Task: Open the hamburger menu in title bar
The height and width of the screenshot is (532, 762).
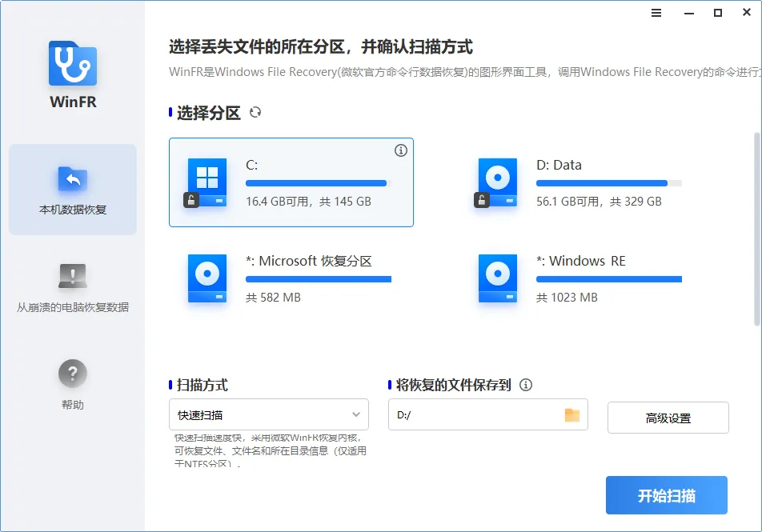Action: point(656,13)
